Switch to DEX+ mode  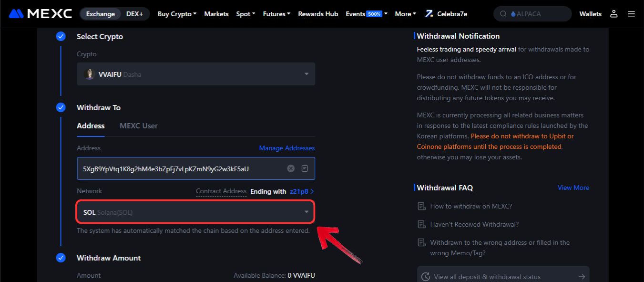pos(135,14)
